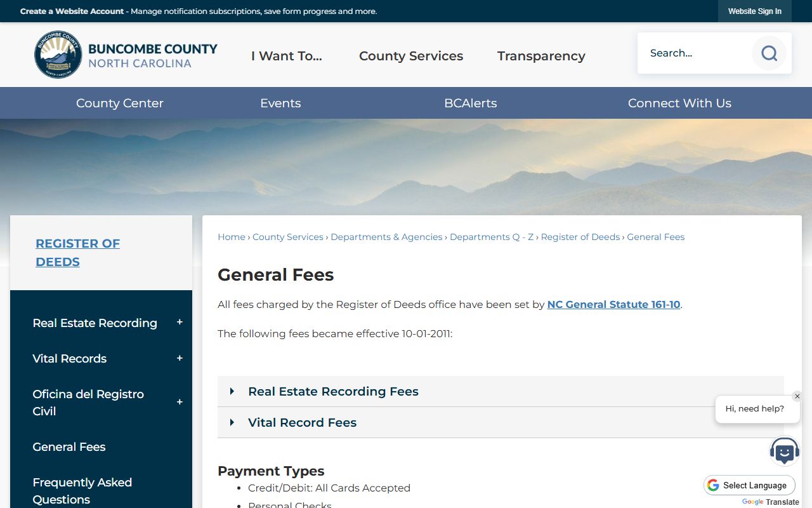This screenshot has width=812, height=508.
Task: Click Website Sign In button
Action: tap(755, 11)
